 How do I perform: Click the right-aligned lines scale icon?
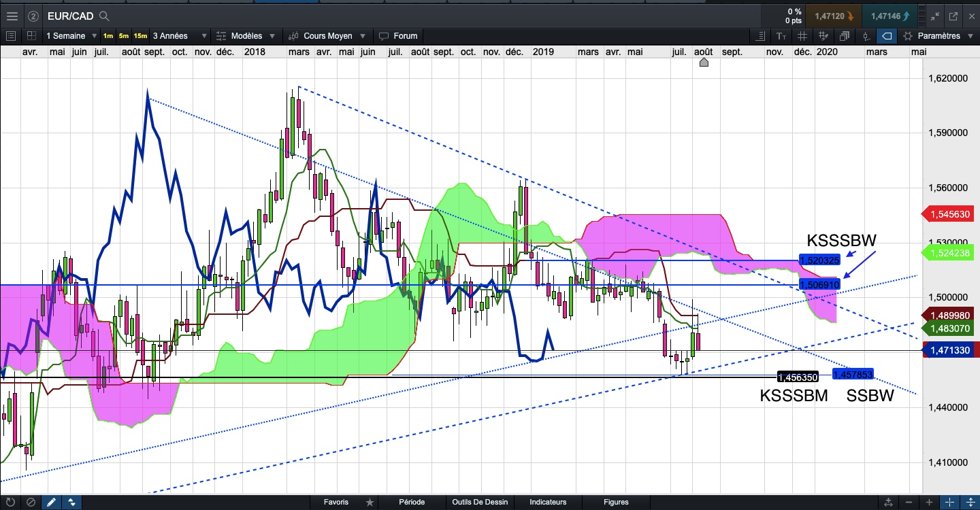761,36
